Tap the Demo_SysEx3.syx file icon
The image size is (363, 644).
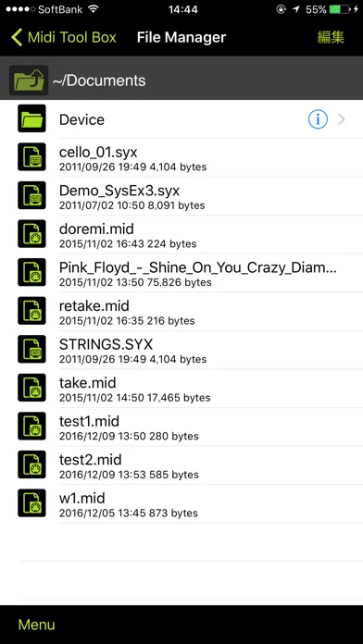tap(31, 195)
